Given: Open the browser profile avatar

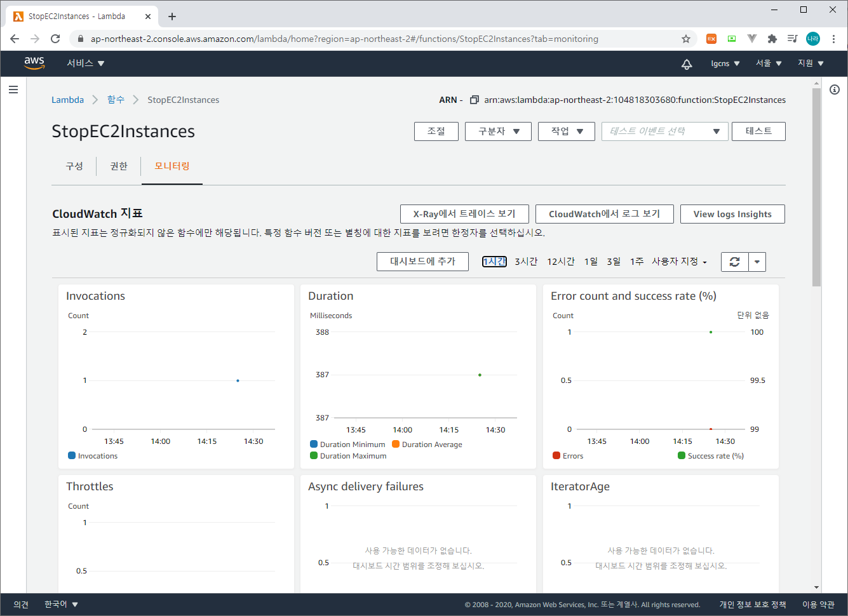Looking at the screenshot, I should click(x=813, y=39).
